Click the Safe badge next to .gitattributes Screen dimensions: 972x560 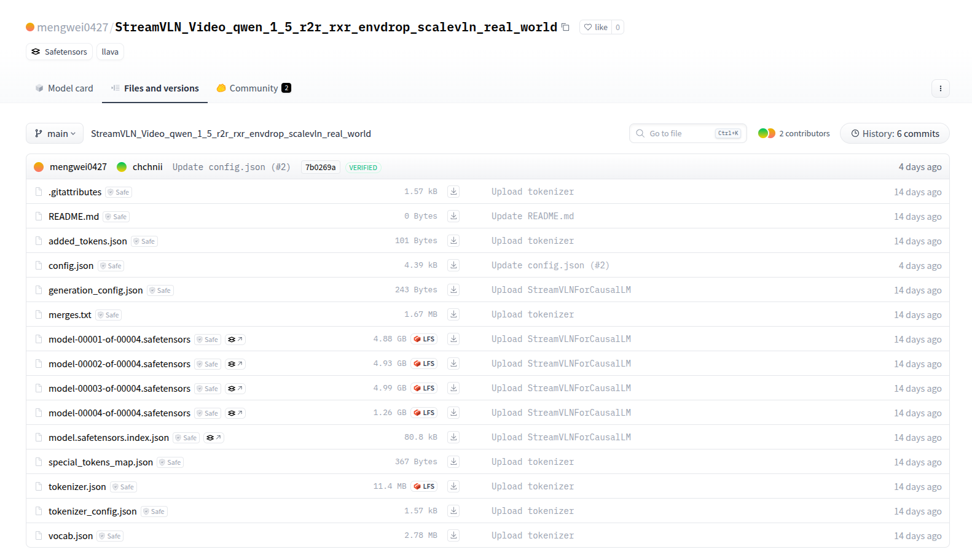click(x=119, y=192)
